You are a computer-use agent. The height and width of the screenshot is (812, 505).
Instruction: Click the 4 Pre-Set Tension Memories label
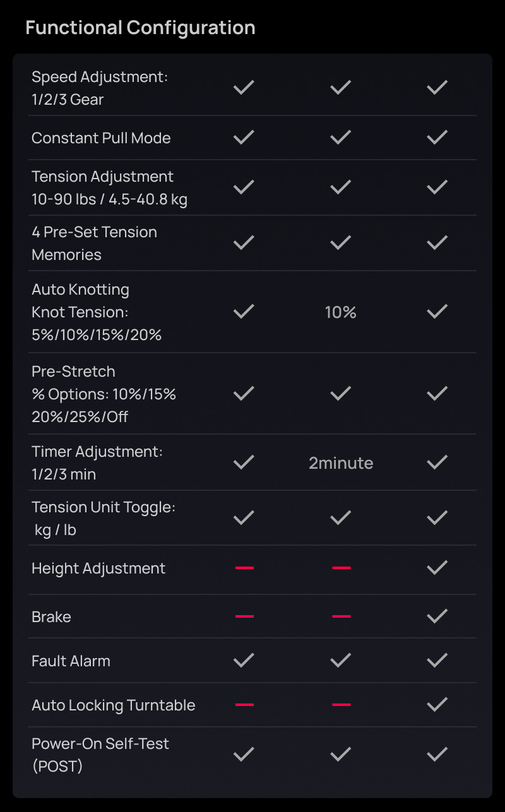94,243
